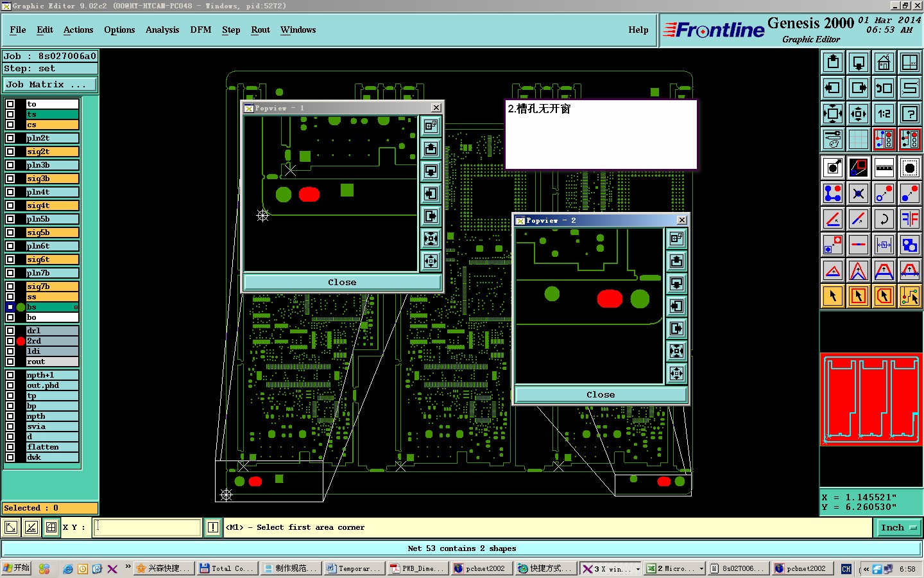This screenshot has width=924, height=578.
Task: Click the 1:2 zoom scale icon
Action: click(884, 114)
